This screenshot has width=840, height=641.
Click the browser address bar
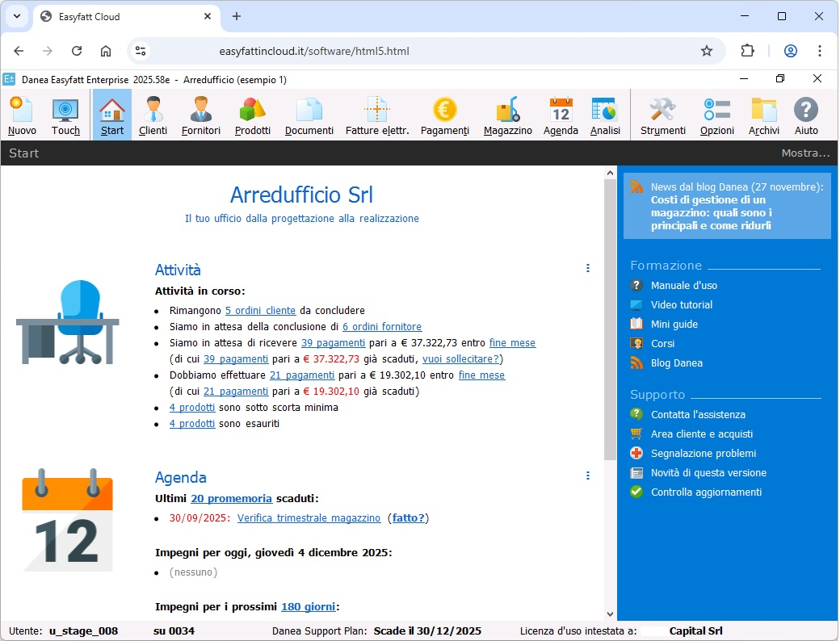coord(420,51)
